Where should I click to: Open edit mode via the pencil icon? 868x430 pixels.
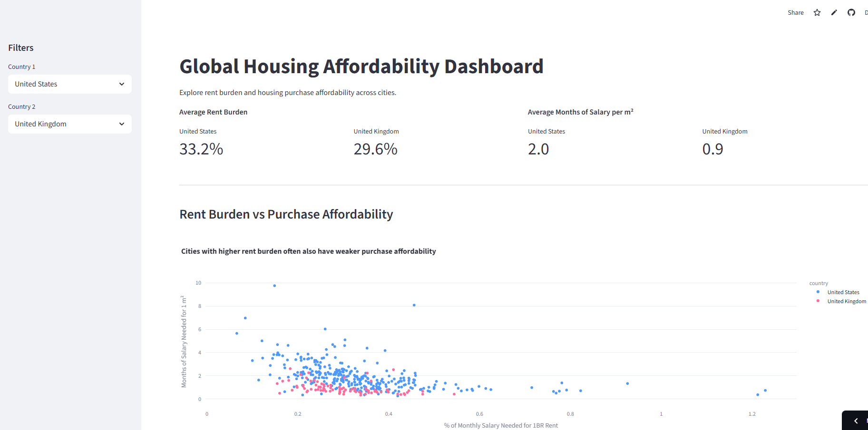point(834,12)
